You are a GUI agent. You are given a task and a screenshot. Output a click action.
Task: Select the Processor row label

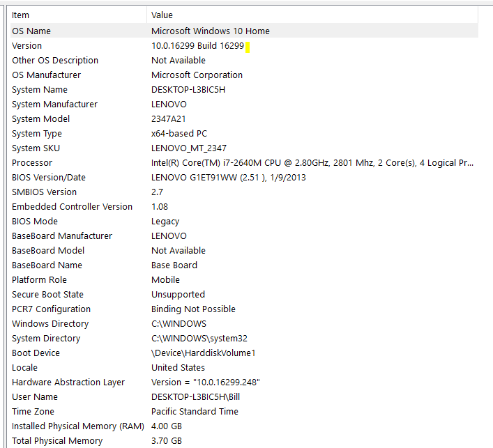tap(32, 163)
